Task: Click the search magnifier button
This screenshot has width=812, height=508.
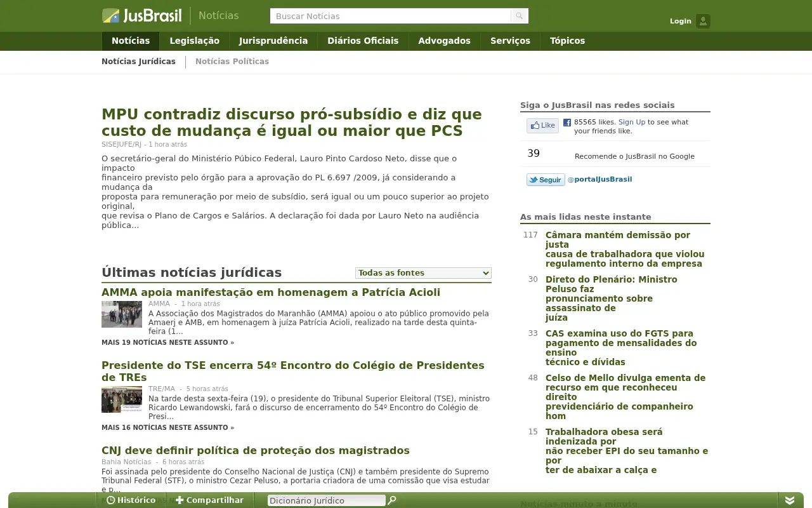Action: point(520,16)
